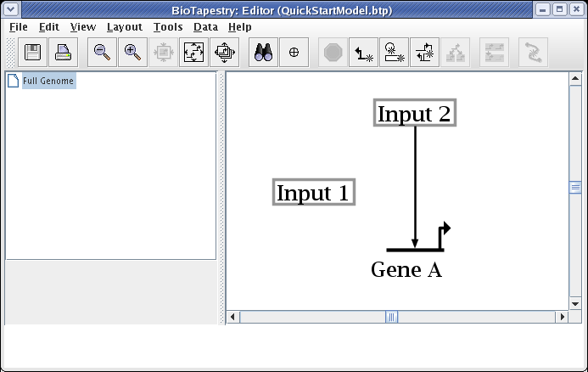Open the Layout menu
The image size is (588, 372).
[x=124, y=27]
